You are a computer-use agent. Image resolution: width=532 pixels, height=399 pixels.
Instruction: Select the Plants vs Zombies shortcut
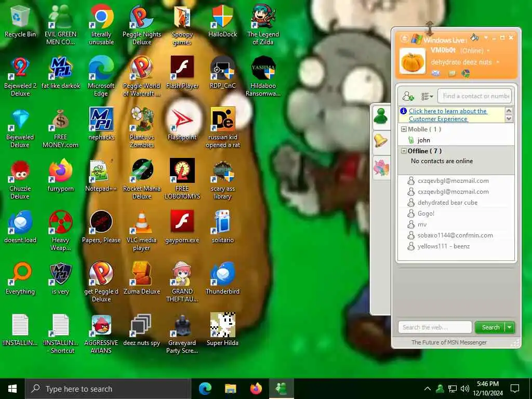142,128
